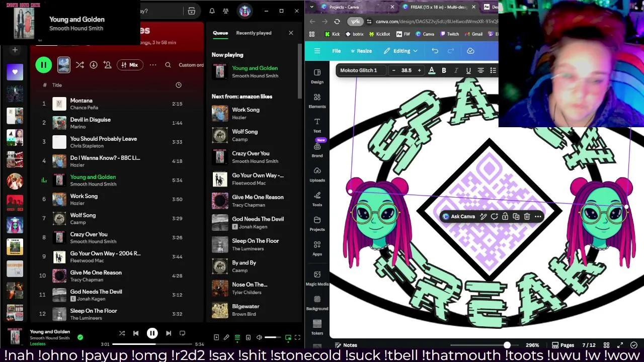Screen dimensions: 644x362
Task: Enter Spotify full screen mode
Action: [297, 337]
